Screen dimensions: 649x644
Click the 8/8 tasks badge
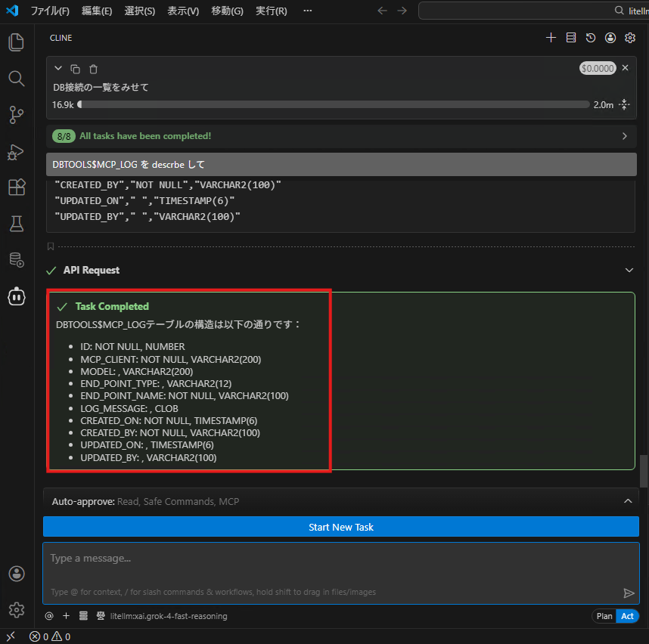(x=64, y=136)
